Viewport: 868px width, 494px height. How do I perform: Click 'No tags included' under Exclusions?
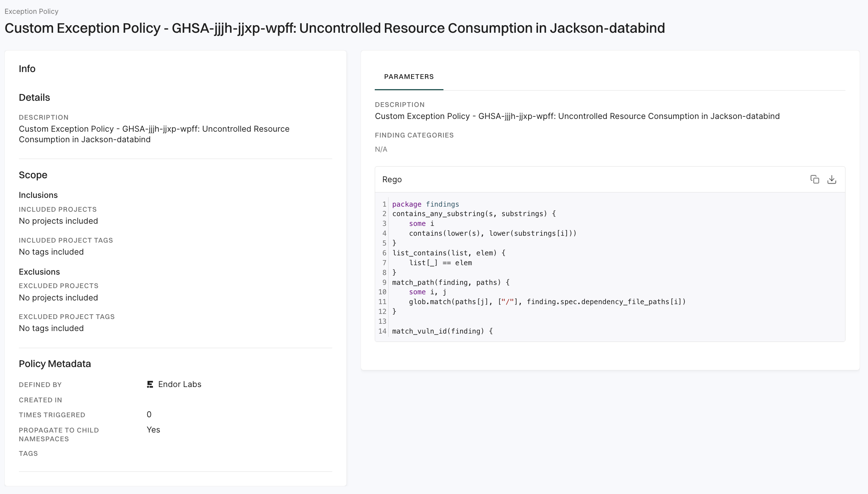[x=51, y=328]
